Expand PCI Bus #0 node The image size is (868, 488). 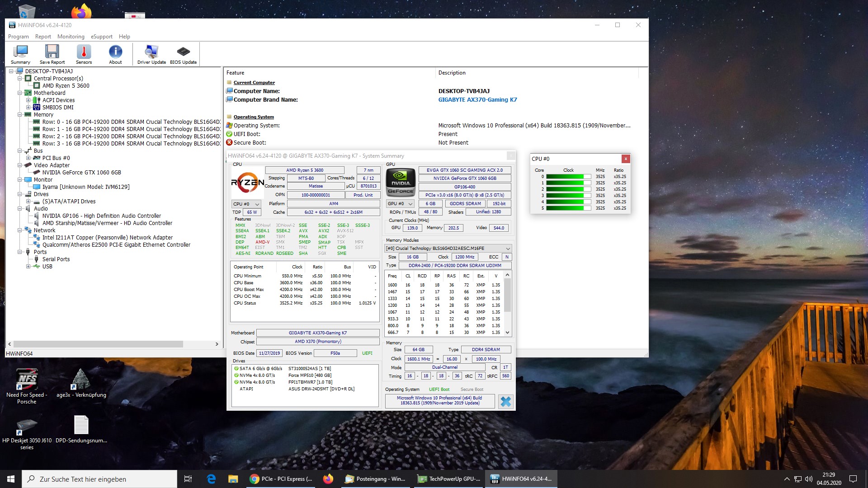coord(28,158)
